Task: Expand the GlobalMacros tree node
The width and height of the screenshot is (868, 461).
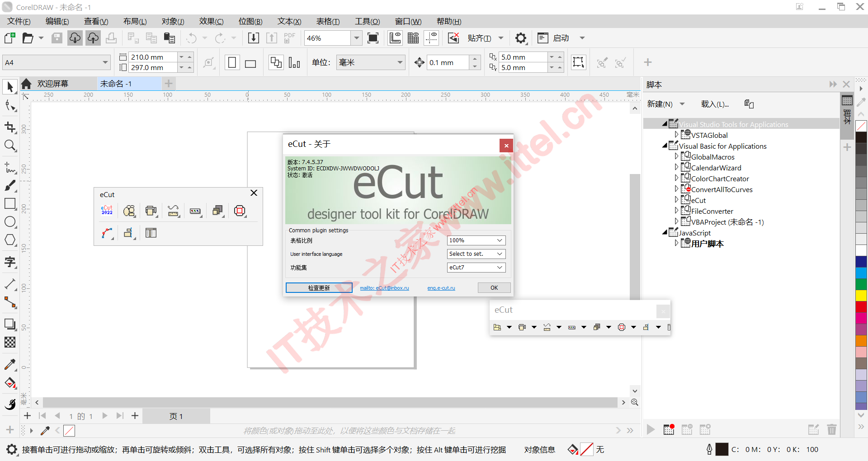Action: [676, 156]
